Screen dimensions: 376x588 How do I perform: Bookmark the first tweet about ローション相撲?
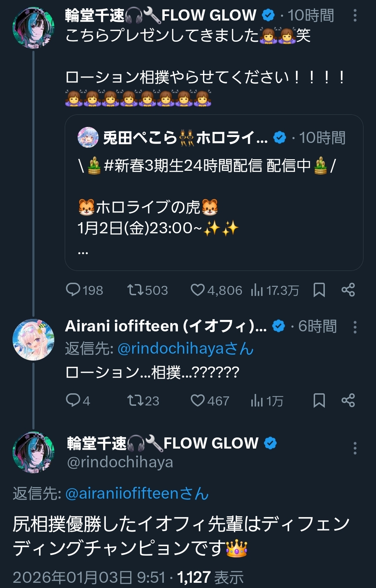pyautogui.click(x=319, y=290)
